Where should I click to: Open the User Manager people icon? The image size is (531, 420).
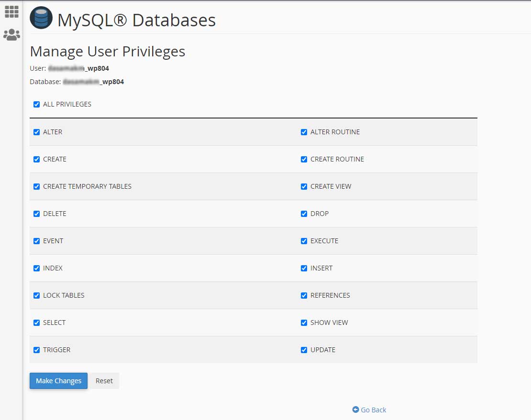[11, 34]
